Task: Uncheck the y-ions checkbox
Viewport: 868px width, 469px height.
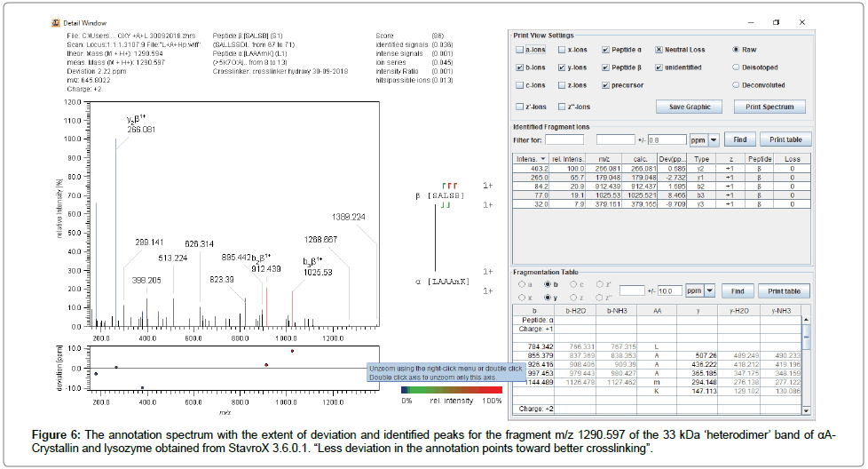Action: click(563, 68)
